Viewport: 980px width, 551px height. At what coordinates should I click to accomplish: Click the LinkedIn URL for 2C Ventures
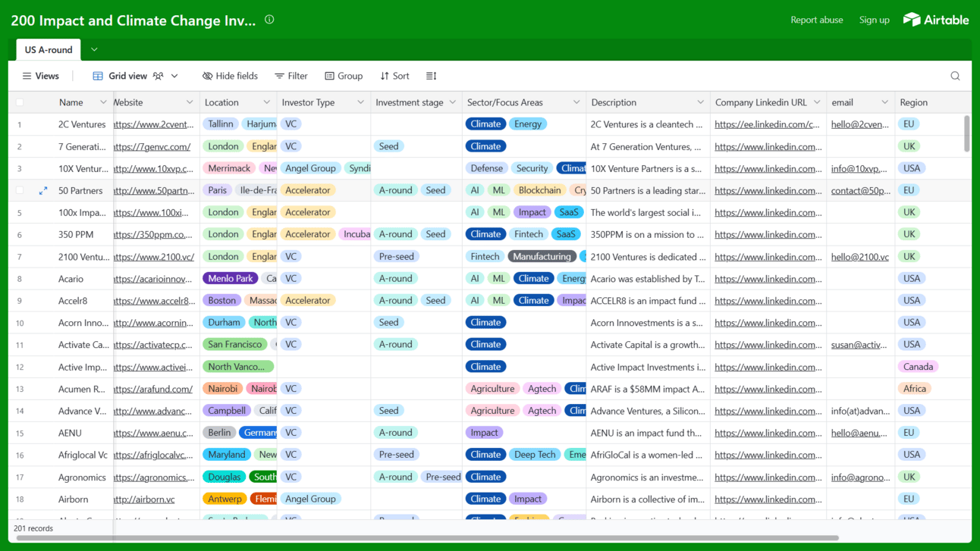click(x=767, y=124)
